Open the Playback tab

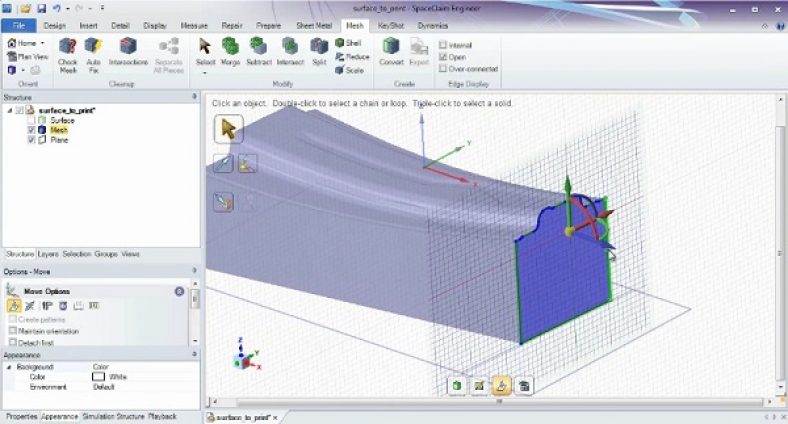162,416
